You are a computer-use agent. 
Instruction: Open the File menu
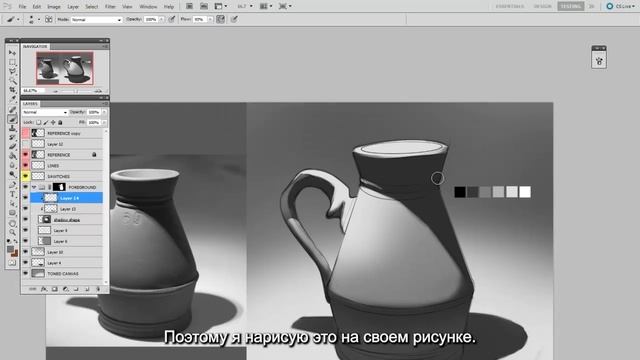(22, 7)
